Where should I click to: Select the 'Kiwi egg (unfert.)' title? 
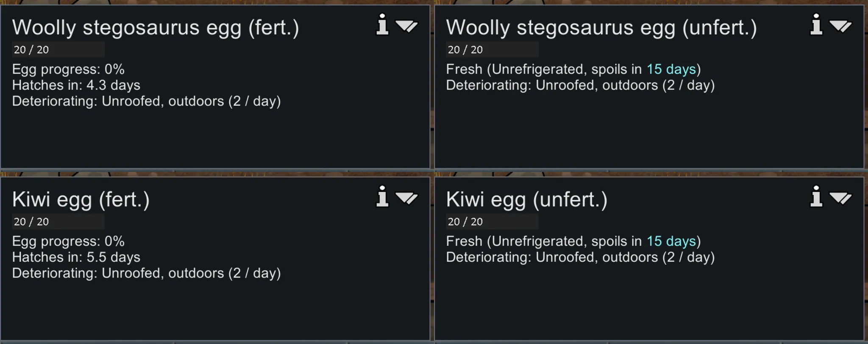527,200
